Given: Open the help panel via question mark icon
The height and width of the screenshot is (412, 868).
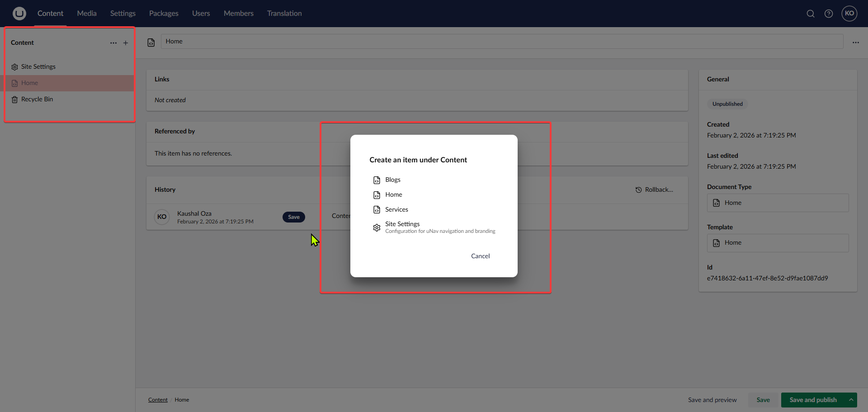Looking at the screenshot, I should coord(829,14).
